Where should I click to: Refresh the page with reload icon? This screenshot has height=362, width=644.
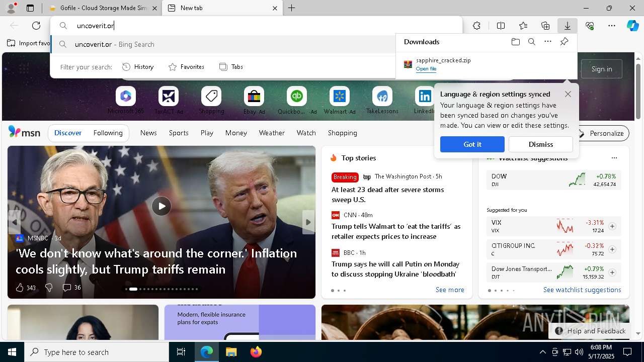pos(36,26)
